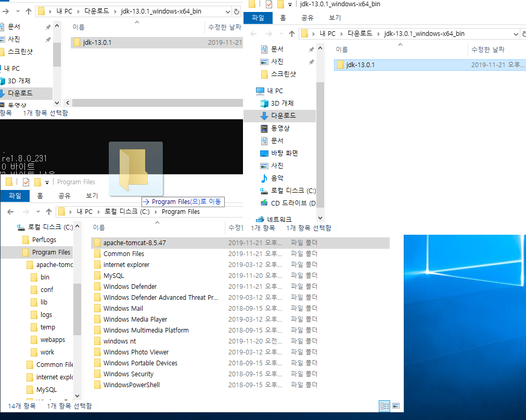
Task: Go up one level in top-left window
Action: tap(29, 11)
